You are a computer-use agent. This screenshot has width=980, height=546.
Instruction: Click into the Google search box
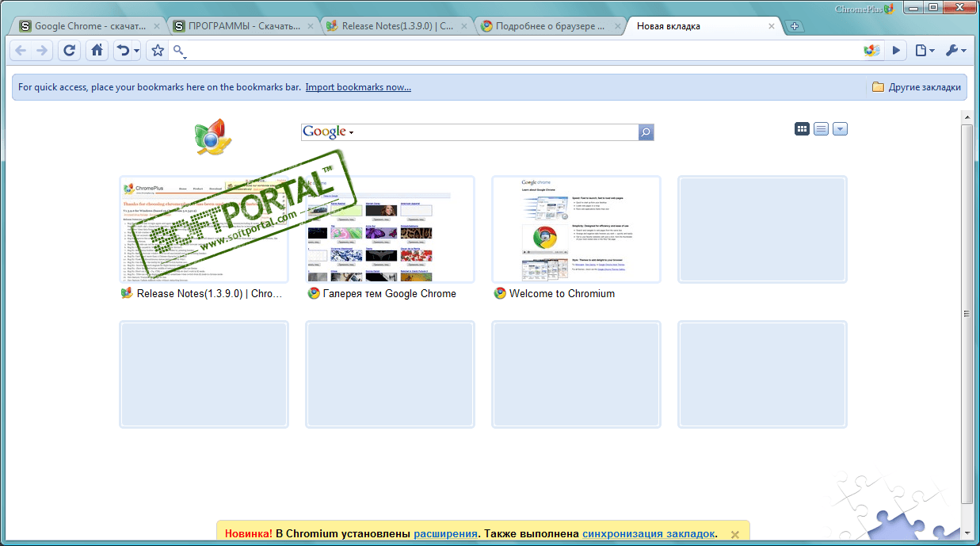[x=496, y=132]
